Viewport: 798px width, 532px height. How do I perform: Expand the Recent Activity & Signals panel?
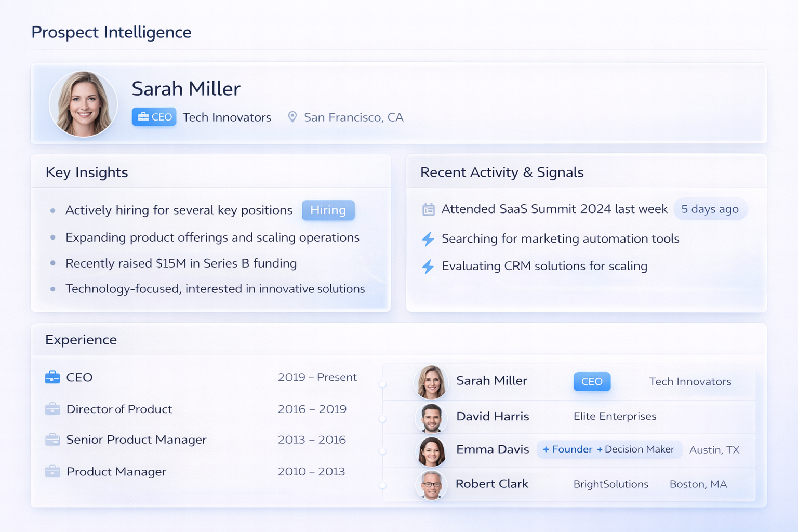click(x=501, y=172)
